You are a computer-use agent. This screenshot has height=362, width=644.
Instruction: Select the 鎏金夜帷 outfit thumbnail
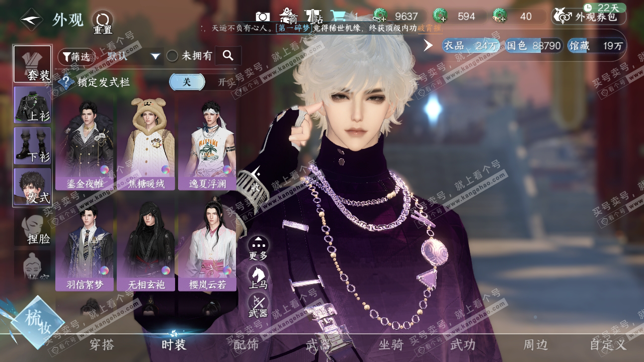tap(85, 143)
